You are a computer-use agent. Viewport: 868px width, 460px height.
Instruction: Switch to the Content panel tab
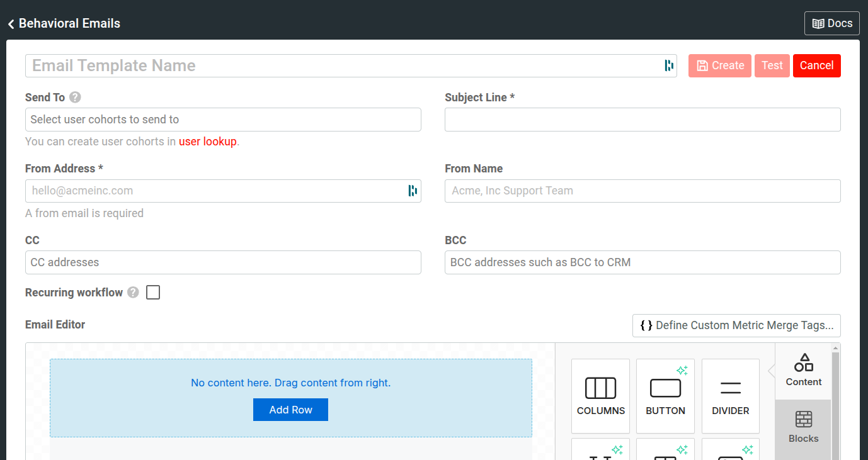click(x=803, y=370)
